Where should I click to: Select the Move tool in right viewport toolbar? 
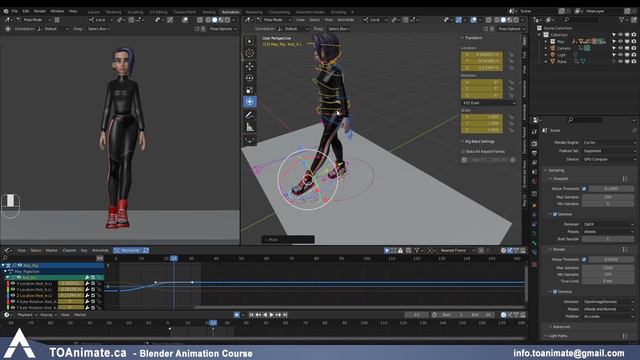click(x=250, y=66)
